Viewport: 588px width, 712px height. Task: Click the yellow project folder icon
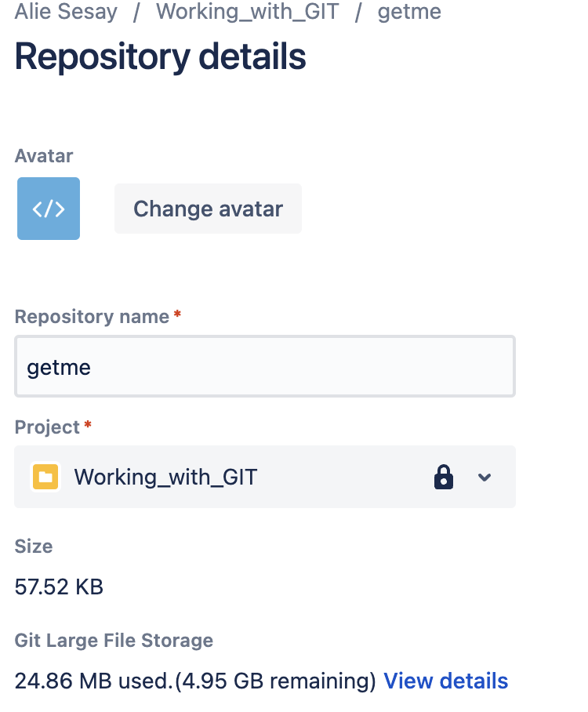(x=45, y=477)
